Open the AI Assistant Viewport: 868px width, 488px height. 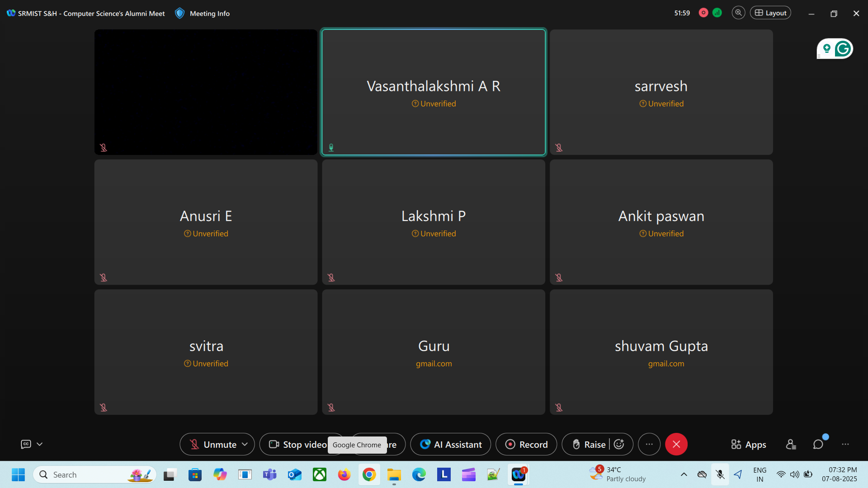coord(451,445)
